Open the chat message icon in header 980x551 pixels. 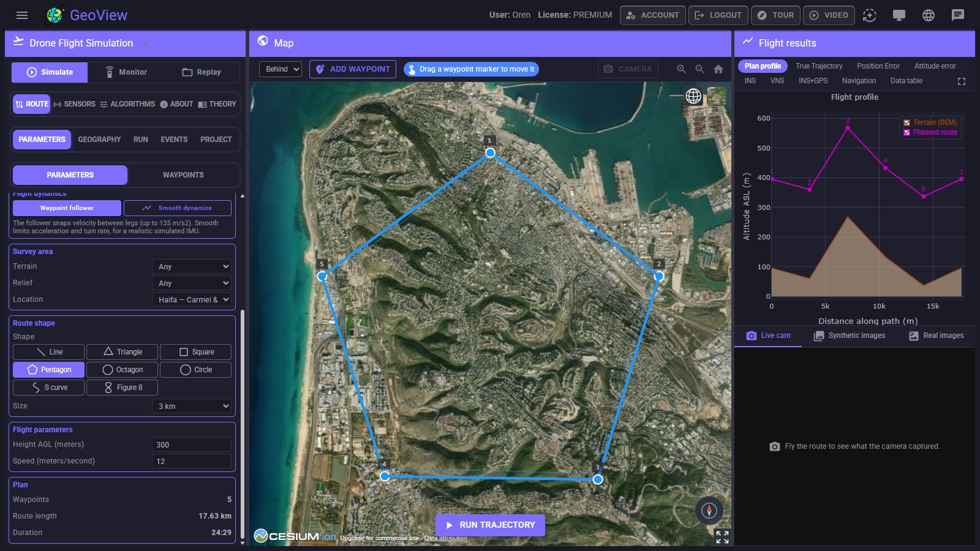coord(958,15)
